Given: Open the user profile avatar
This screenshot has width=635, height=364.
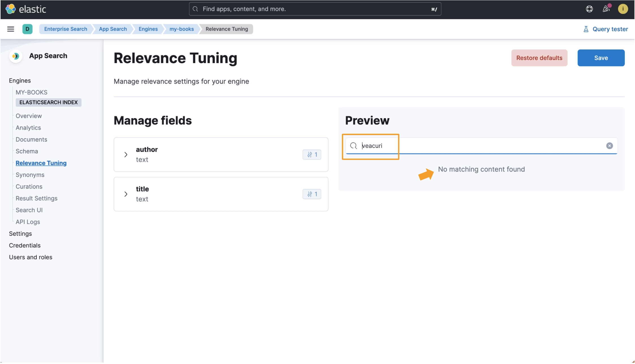Looking at the screenshot, I should coord(623,9).
